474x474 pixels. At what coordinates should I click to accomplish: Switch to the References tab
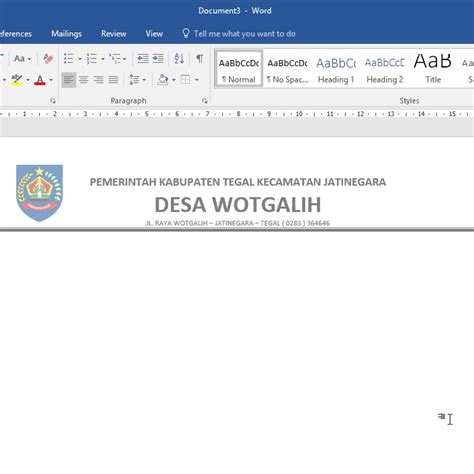16,34
